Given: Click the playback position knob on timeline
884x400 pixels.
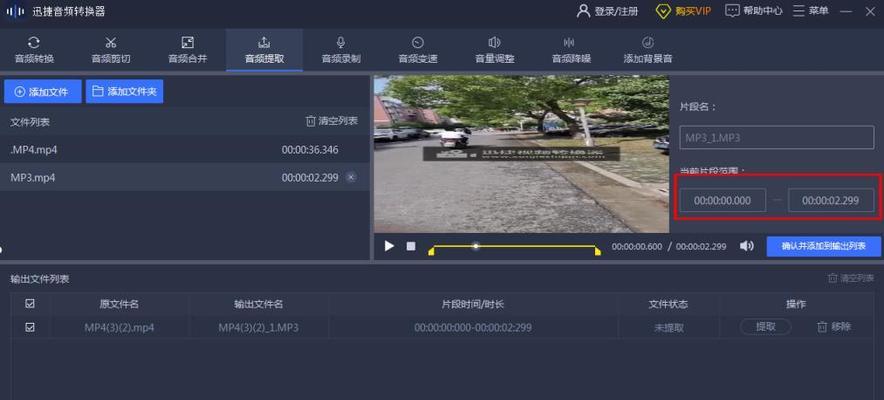Looking at the screenshot, I should [x=476, y=246].
